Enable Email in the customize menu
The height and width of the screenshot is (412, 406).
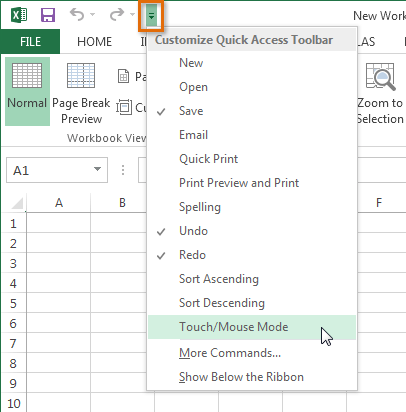(x=252, y=135)
